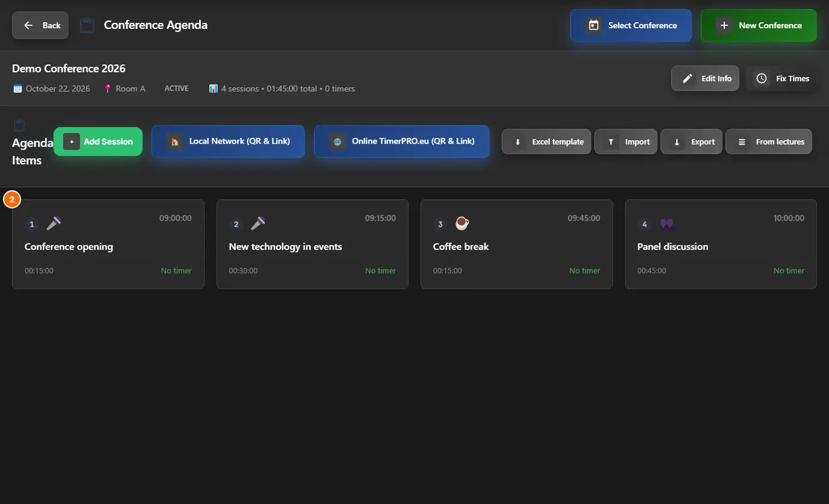The width and height of the screenshot is (829, 504).
Task: Click the microphone icon on Conference opening
Action: [x=54, y=224]
